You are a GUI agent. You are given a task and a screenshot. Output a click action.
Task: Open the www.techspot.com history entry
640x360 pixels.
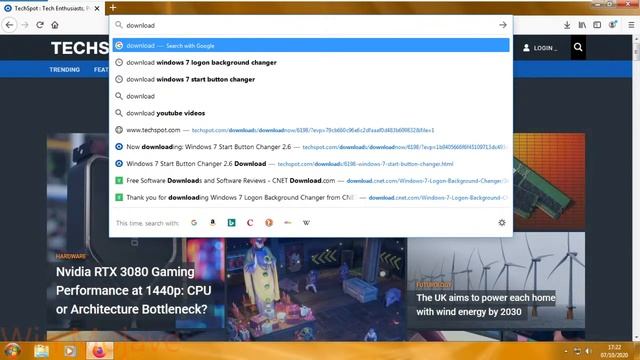(311, 130)
